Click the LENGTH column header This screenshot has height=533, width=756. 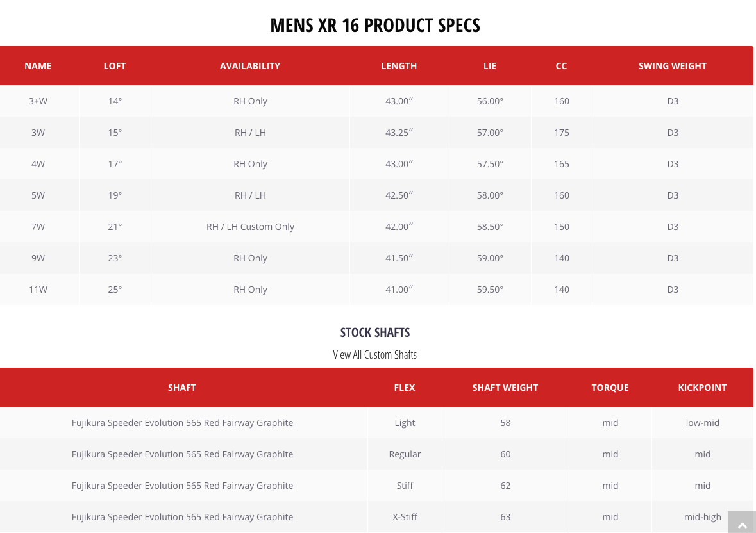coord(399,66)
